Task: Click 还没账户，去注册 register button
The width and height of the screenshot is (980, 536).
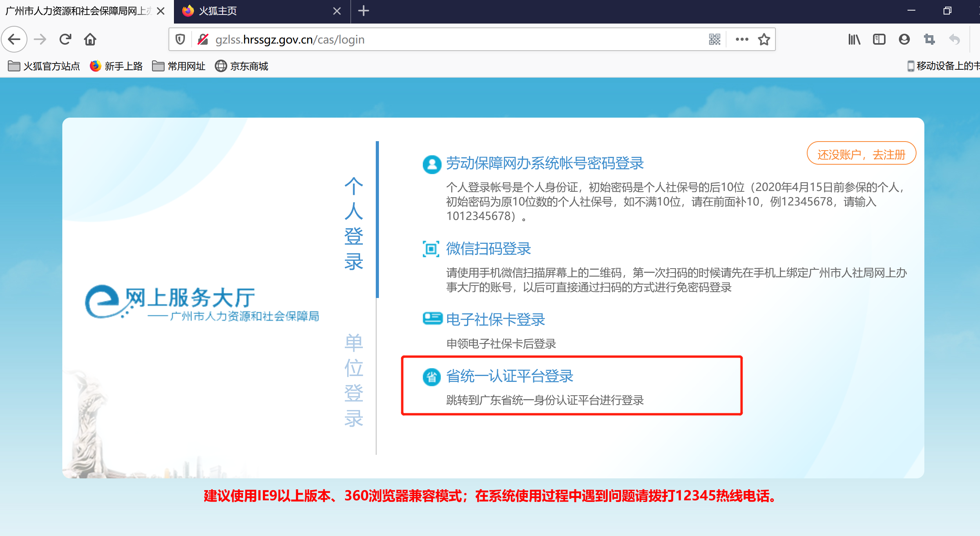Action: point(861,154)
